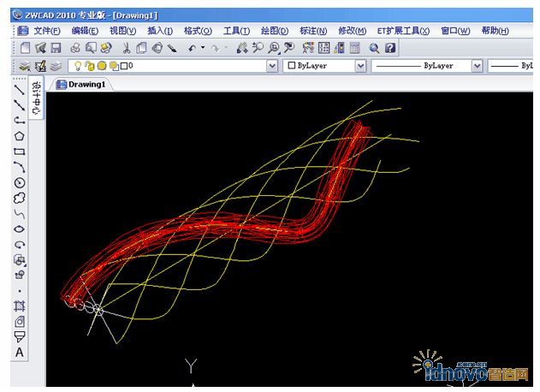Select the Line draw tool
540x392 pixels.
[20, 90]
